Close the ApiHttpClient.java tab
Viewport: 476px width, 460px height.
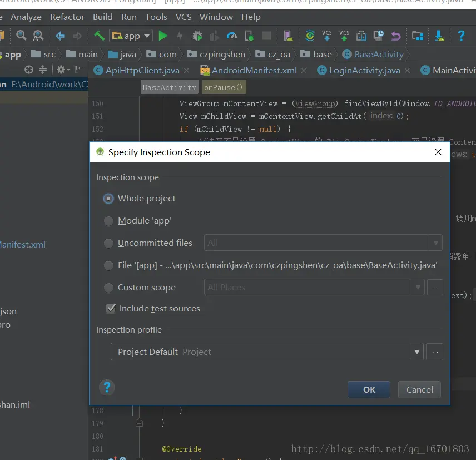(x=187, y=71)
